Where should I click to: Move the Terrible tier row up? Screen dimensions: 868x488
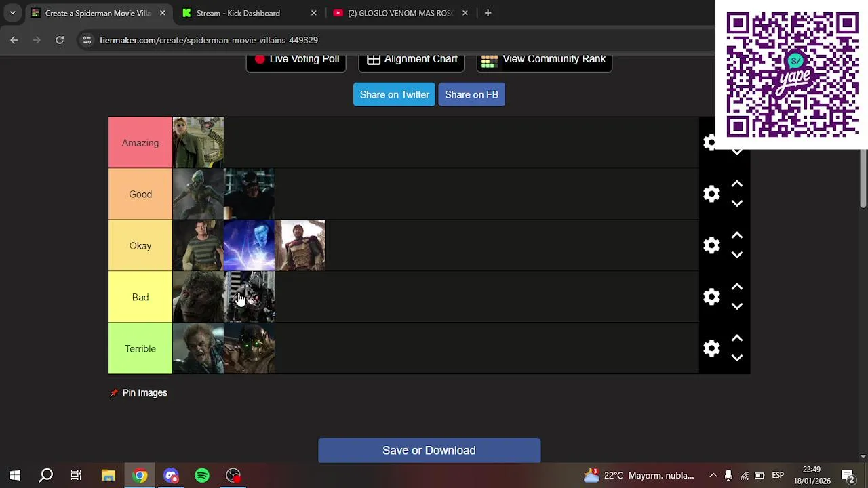point(737,339)
